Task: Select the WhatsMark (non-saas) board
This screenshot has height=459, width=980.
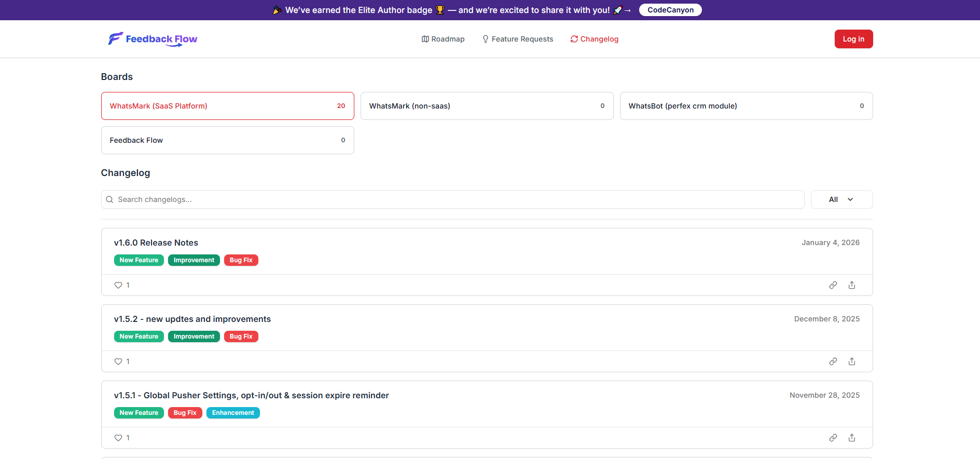Action: click(487, 106)
